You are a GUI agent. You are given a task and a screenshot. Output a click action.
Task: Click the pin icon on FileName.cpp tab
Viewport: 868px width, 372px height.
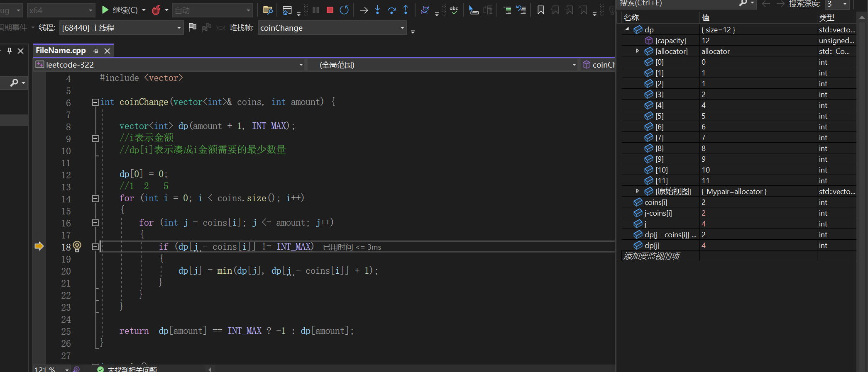click(x=96, y=51)
